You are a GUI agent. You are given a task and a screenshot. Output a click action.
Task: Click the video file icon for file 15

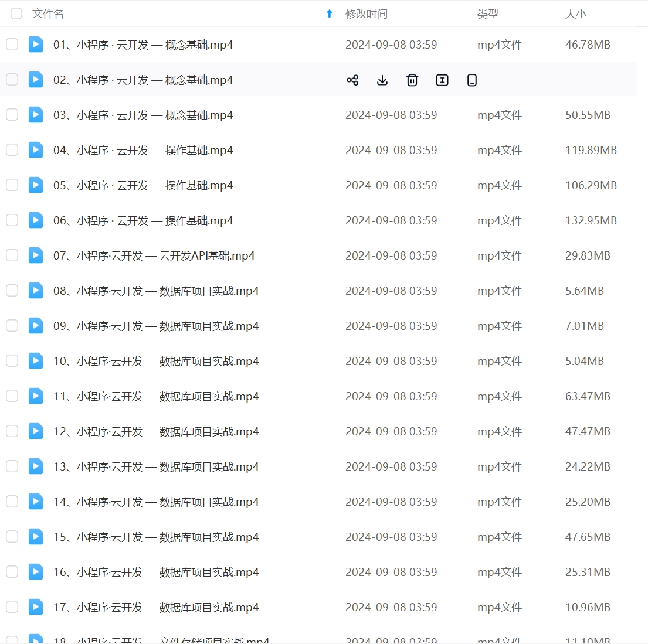36,537
